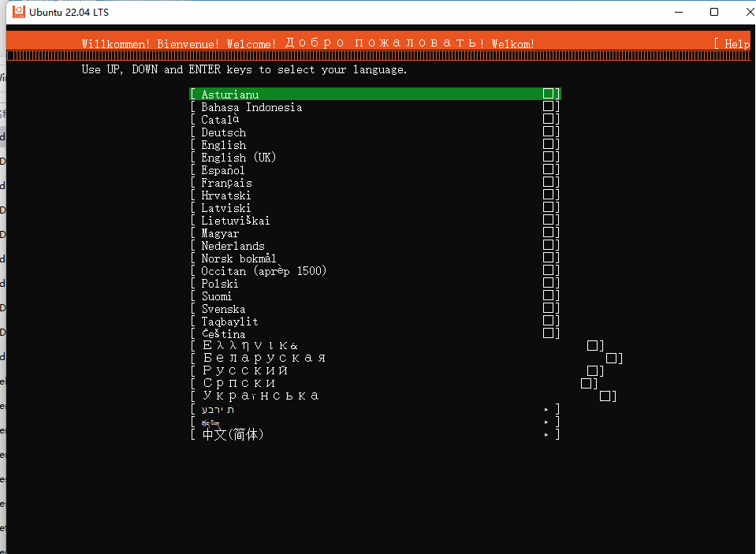Select the Tibetan script language row

tap(375, 422)
